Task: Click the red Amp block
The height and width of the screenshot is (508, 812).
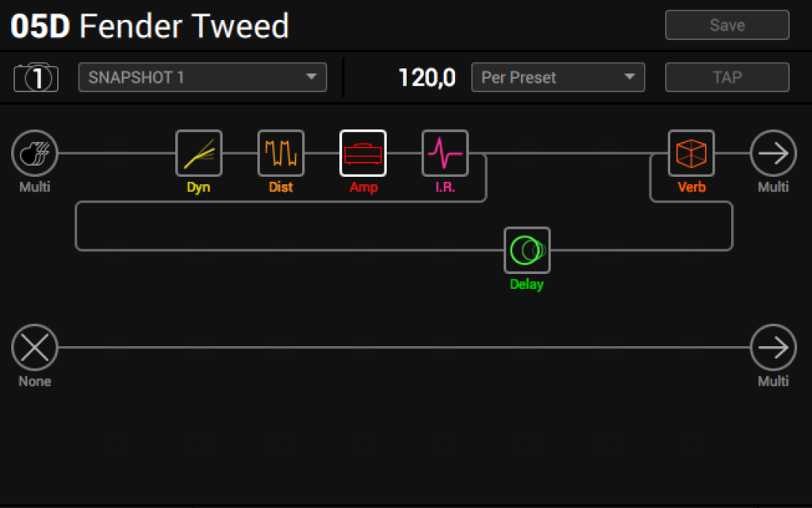Action: point(363,153)
